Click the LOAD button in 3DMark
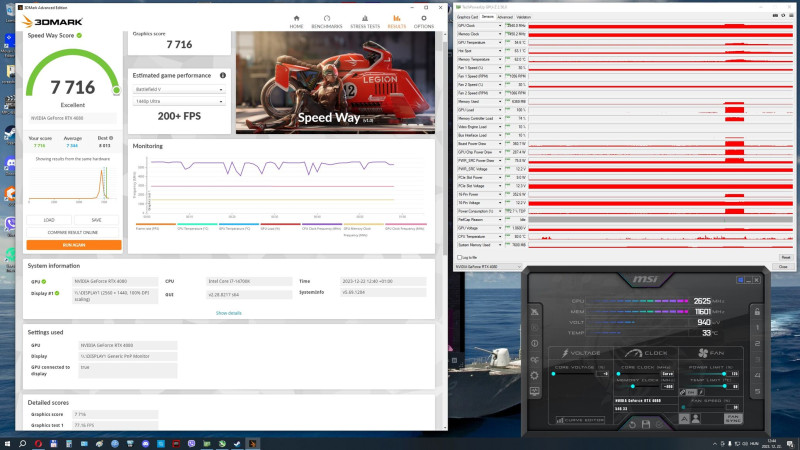800x450 pixels. click(x=49, y=220)
